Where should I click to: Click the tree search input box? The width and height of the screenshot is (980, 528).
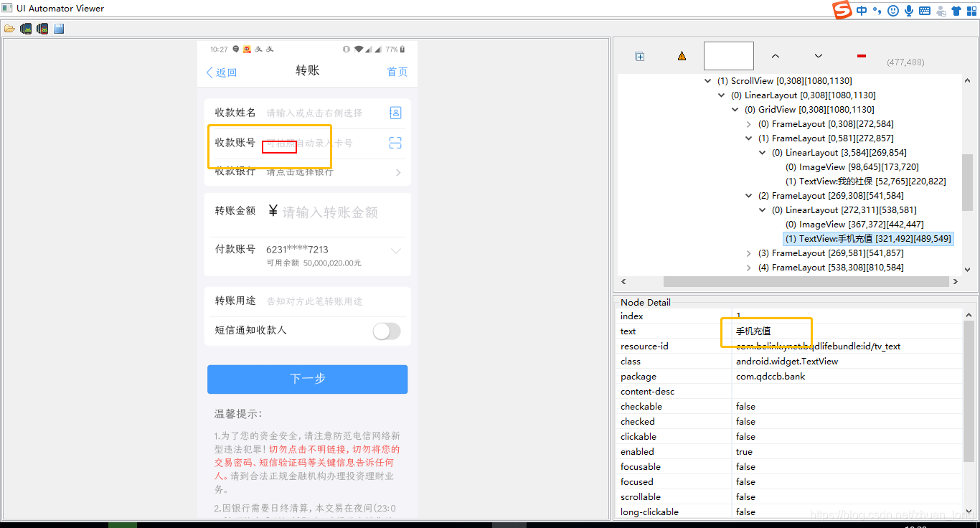729,56
